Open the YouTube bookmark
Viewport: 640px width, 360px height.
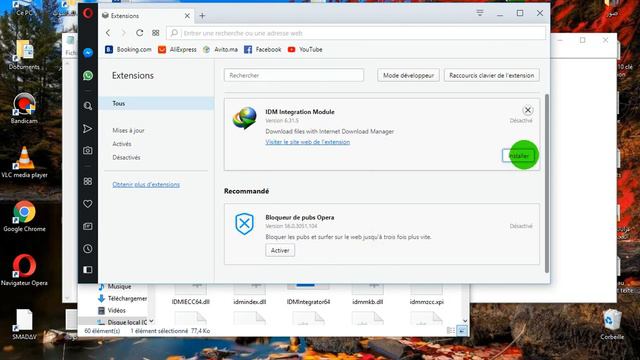click(305, 49)
